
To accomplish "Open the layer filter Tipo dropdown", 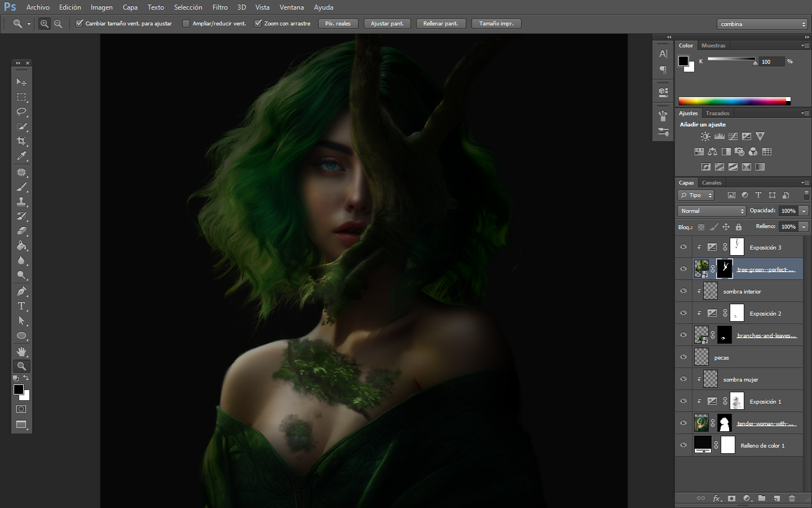I will [x=696, y=195].
